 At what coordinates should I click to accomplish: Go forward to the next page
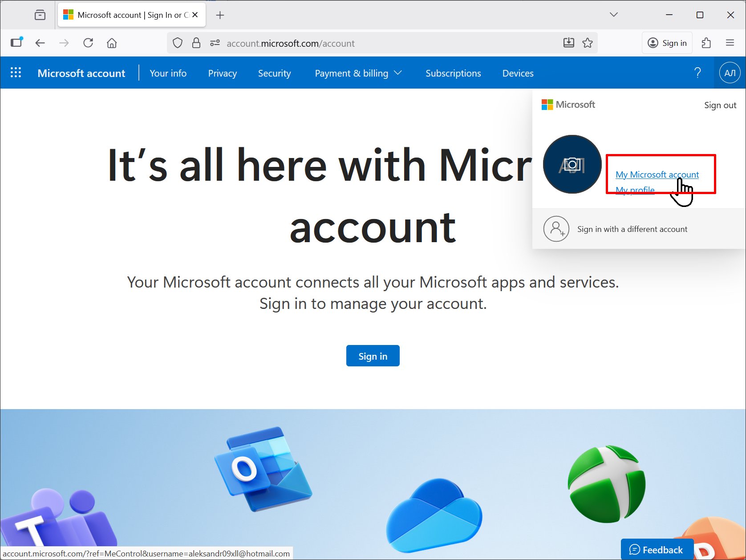click(x=64, y=43)
